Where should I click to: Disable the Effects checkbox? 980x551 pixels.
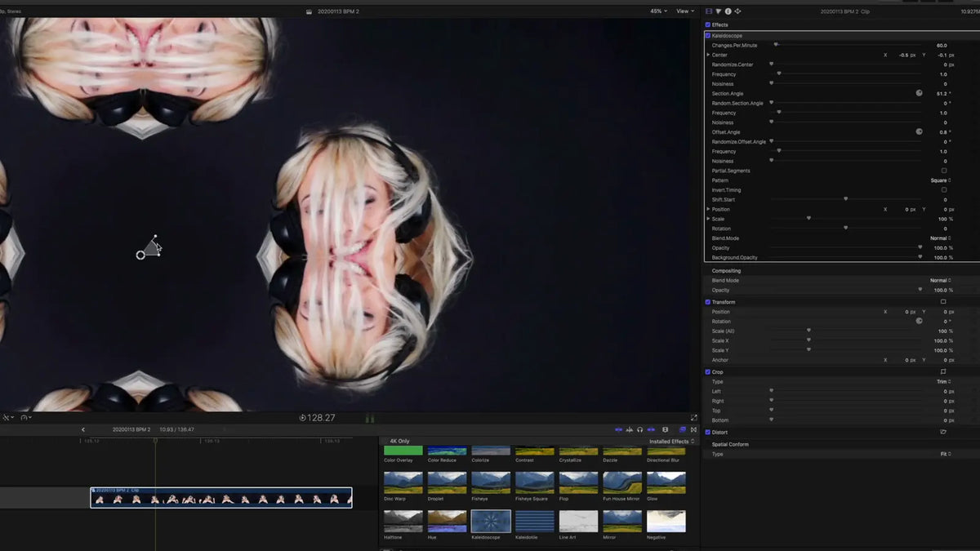pos(708,24)
